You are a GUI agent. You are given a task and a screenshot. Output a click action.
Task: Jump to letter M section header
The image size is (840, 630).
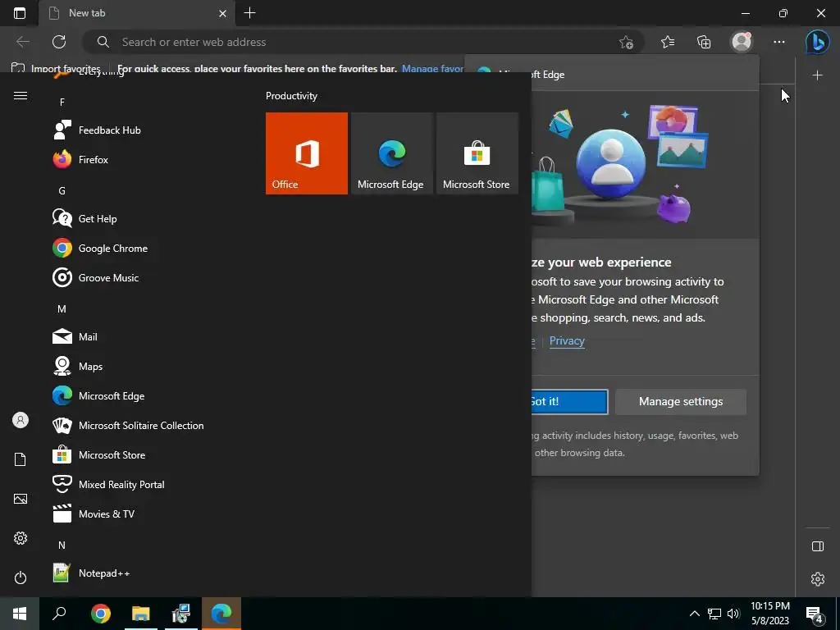[62, 309]
